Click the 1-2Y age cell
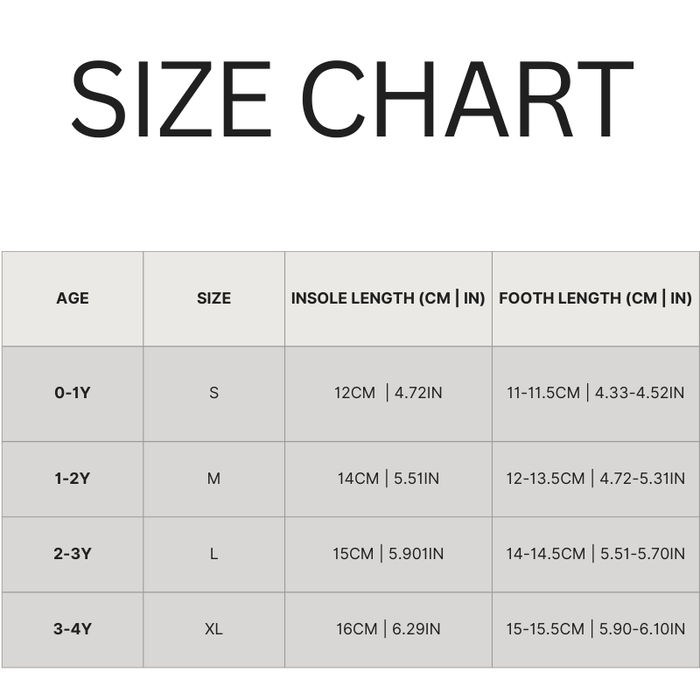 (72, 479)
